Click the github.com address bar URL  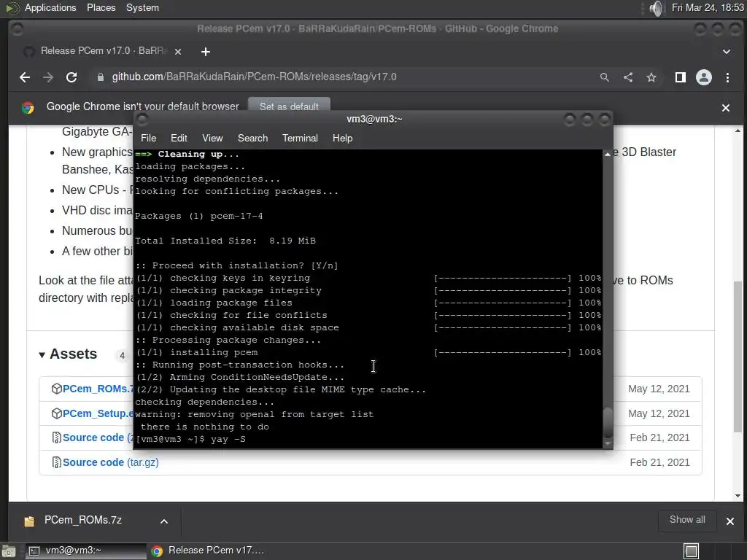(254, 77)
